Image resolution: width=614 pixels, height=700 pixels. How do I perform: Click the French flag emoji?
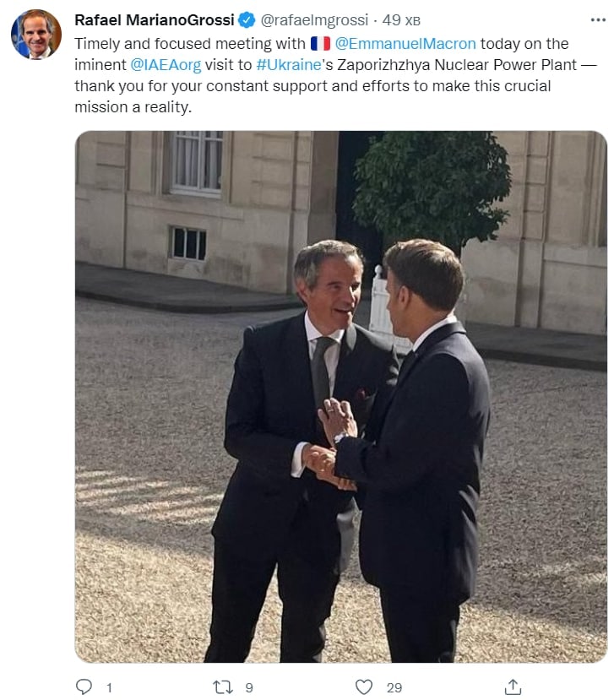point(320,43)
